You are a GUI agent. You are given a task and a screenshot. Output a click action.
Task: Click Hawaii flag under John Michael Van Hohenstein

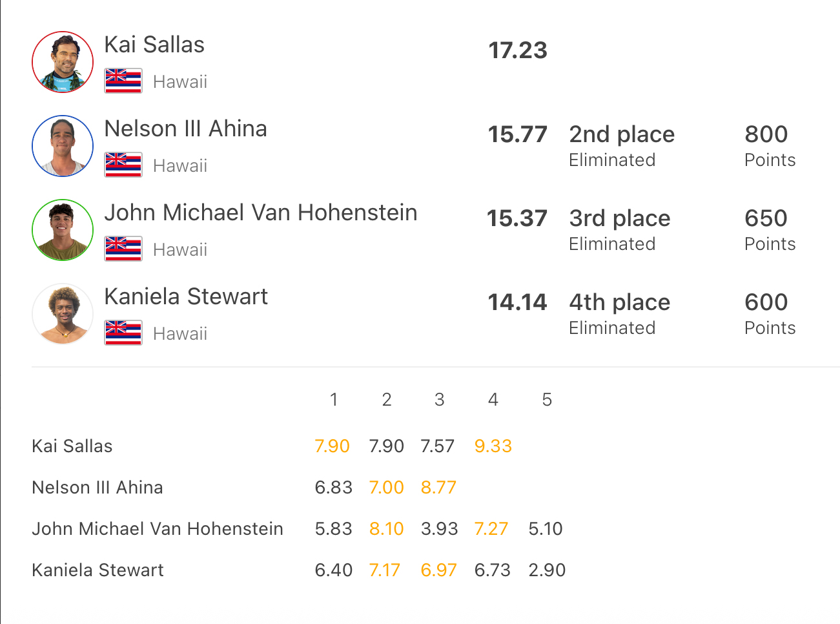(123, 249)
